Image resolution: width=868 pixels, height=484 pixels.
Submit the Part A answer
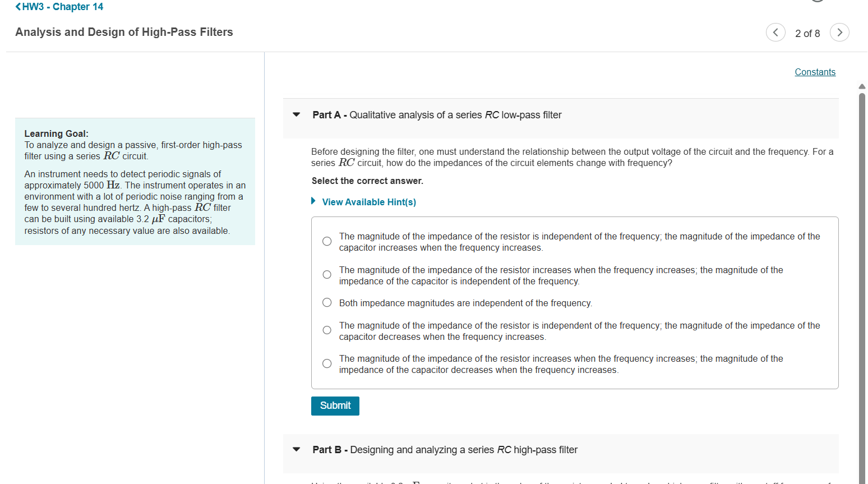click(x=335, y=405)
